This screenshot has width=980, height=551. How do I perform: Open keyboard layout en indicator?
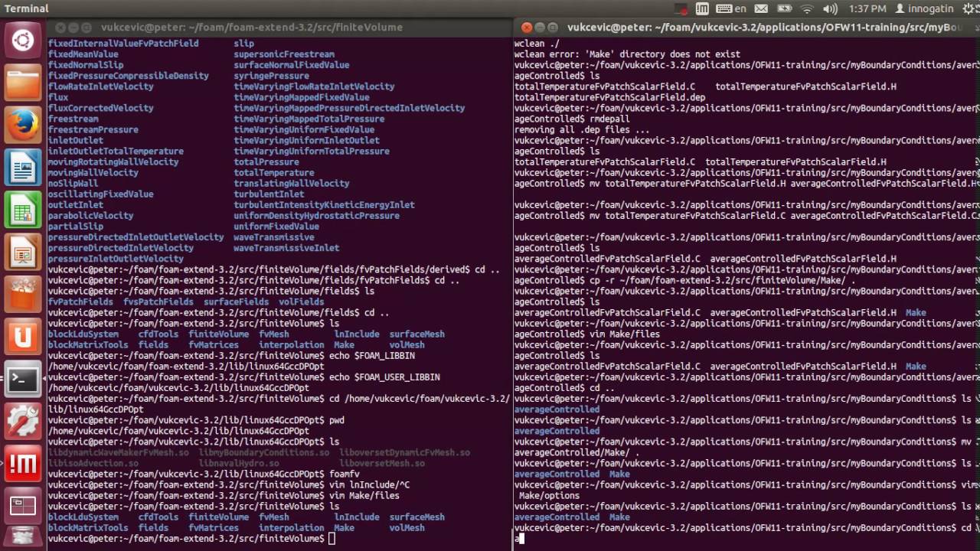click(732, 9)
